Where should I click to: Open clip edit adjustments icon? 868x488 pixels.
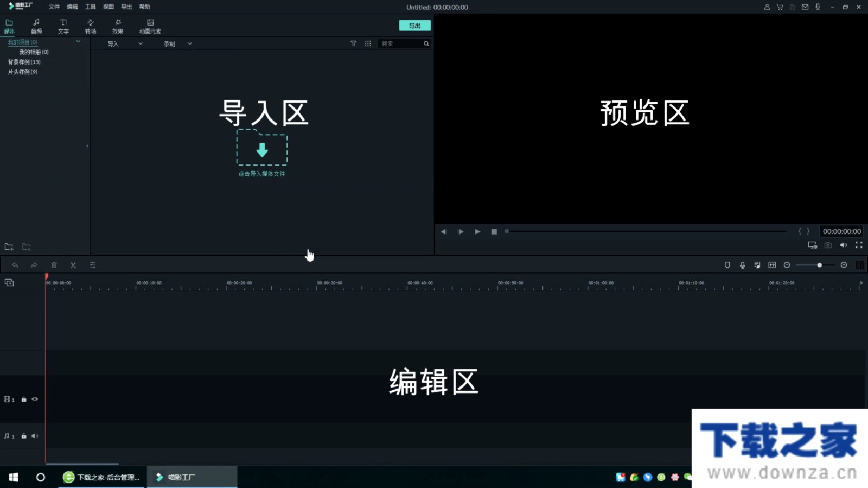click(93, 265)
